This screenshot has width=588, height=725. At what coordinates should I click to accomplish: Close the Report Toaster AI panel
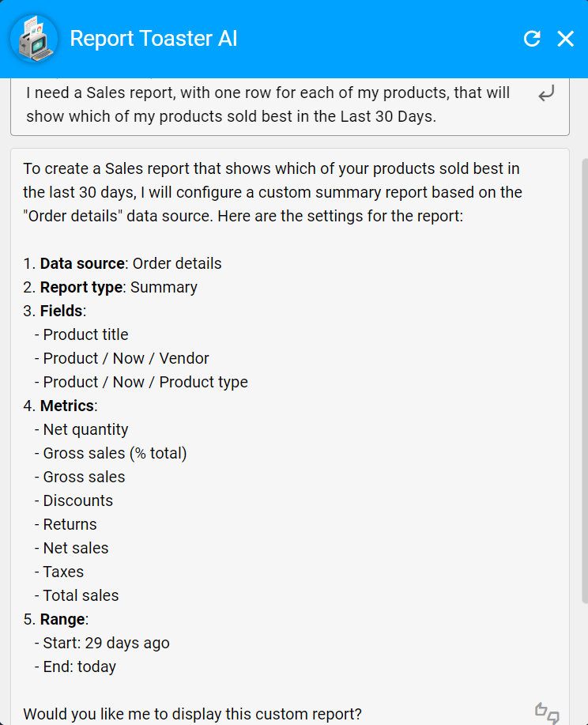coord(566,39)
